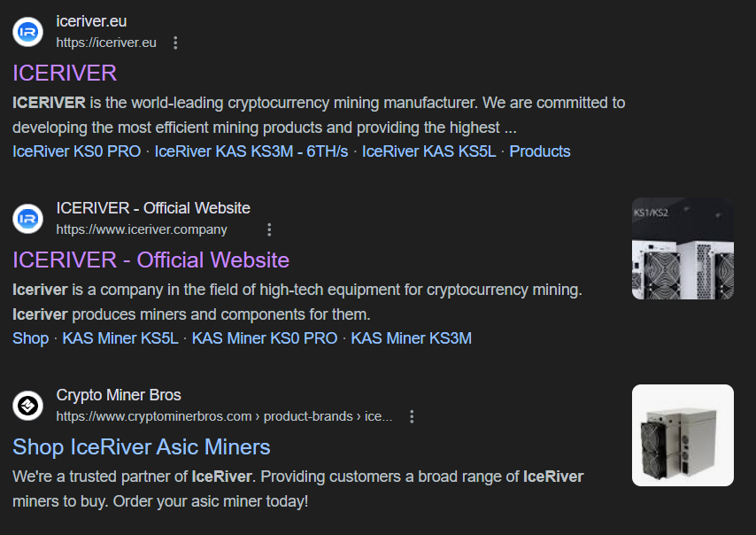This screenshot has width=756, height=535.
Task: Follow the IceRiver KS0 PRO sitelink
Action: click(x=77, y=151)
